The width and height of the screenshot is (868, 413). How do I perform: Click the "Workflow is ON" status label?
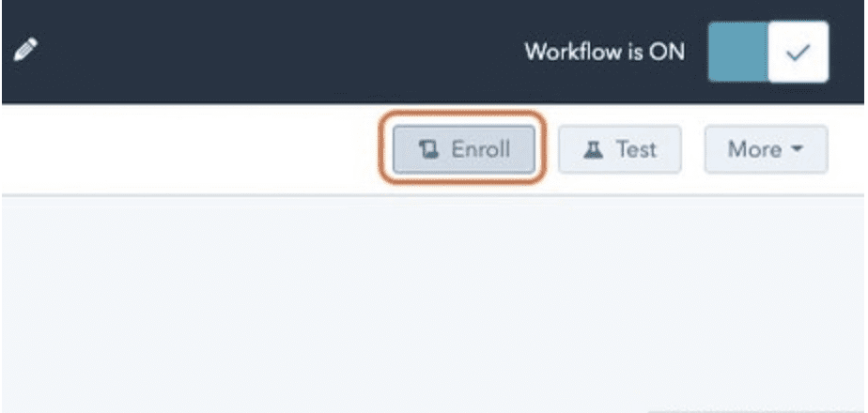point(604,52)
